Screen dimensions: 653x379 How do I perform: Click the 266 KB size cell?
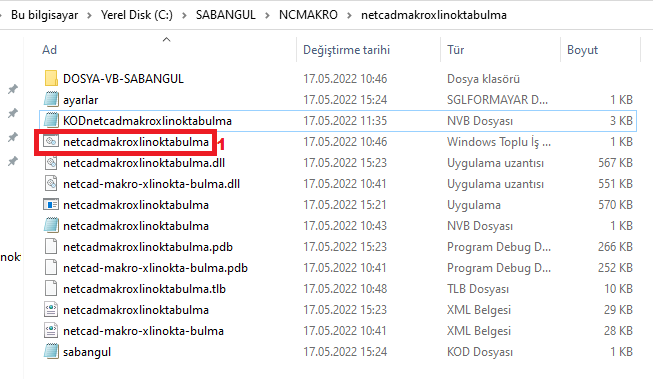(x=616, y=247)
